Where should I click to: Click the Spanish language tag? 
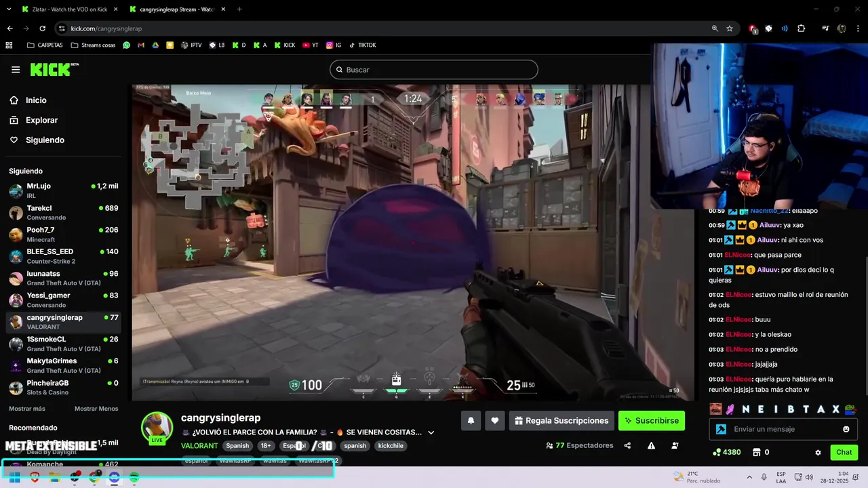click(237, 446)
